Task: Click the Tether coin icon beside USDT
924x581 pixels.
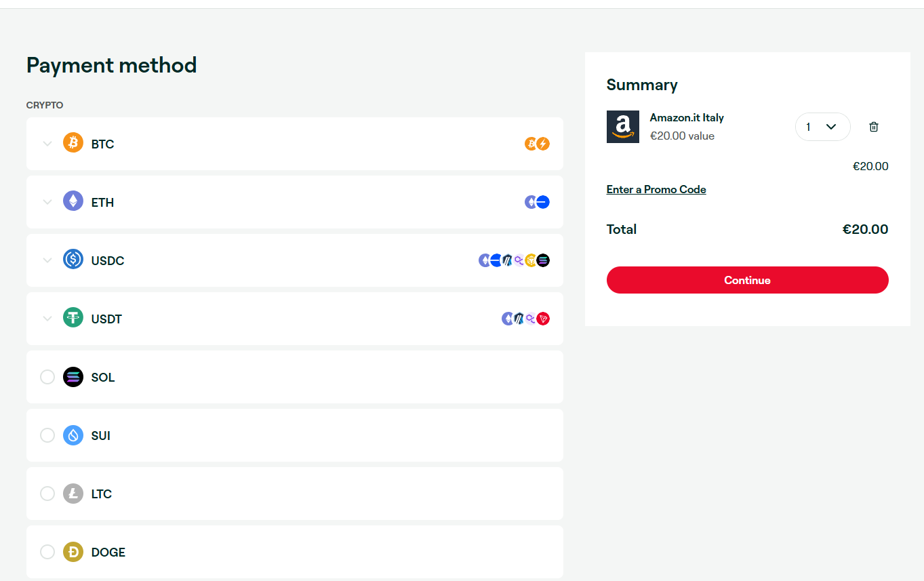Action: tap(73, 318)
